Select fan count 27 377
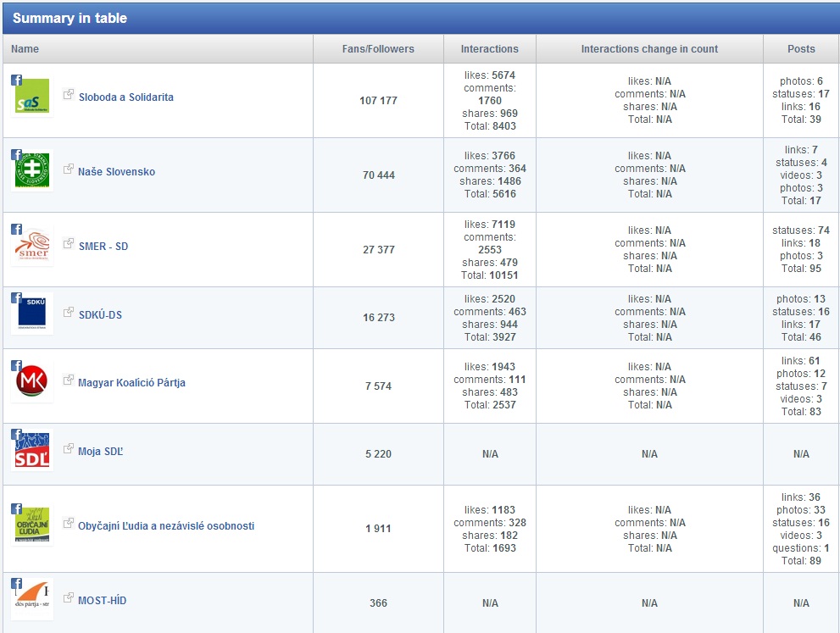 (x=378, y=250)
